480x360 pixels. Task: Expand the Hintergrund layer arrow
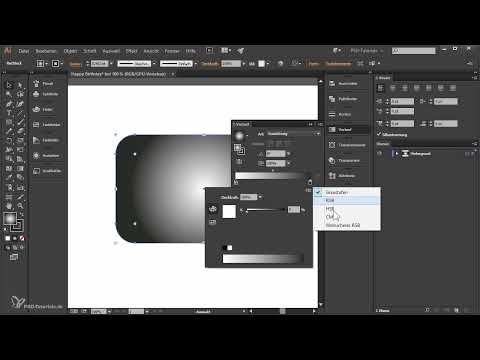(396, 153)
